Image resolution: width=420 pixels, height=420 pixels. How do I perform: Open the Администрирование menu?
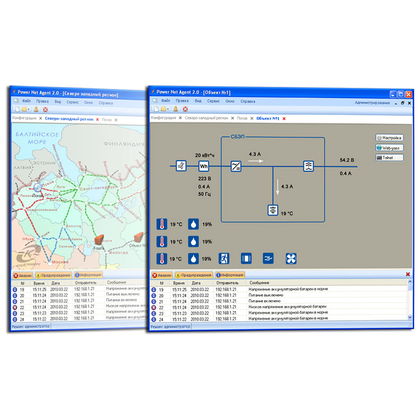[372, 103]
